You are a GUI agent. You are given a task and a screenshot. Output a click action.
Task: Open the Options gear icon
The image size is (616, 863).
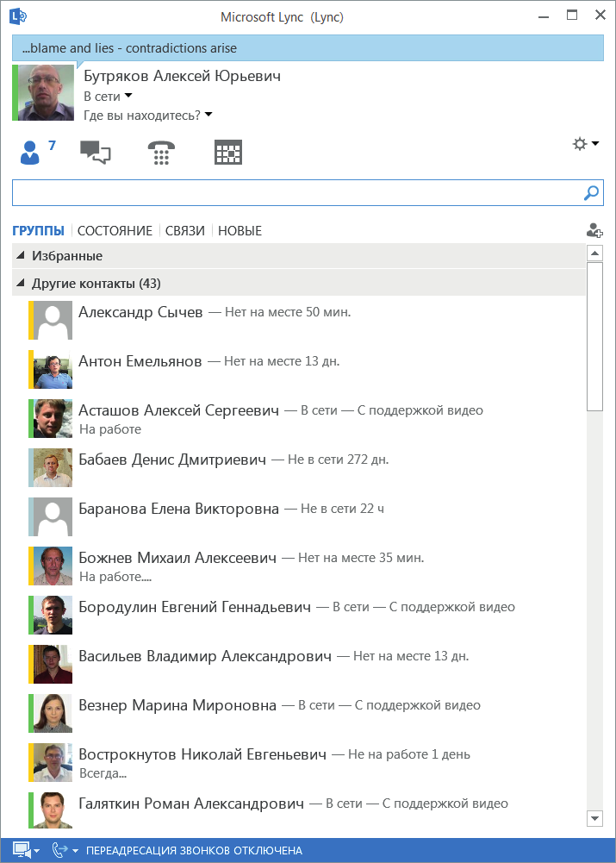[580, 144]
